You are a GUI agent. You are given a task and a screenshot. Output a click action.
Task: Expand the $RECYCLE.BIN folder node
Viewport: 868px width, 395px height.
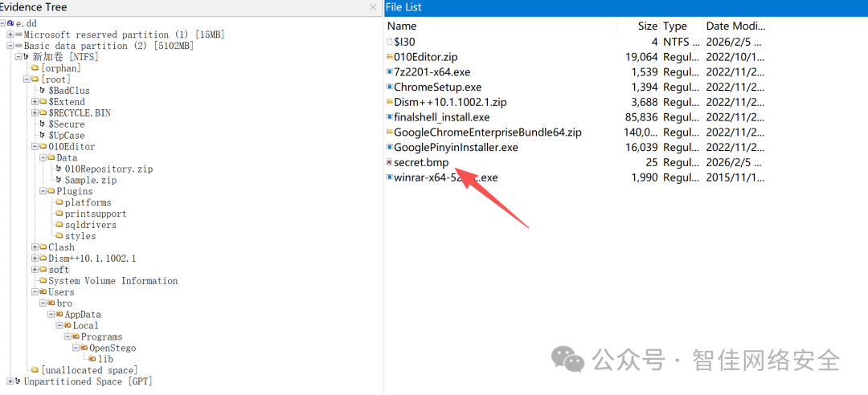tap(35, 113)
